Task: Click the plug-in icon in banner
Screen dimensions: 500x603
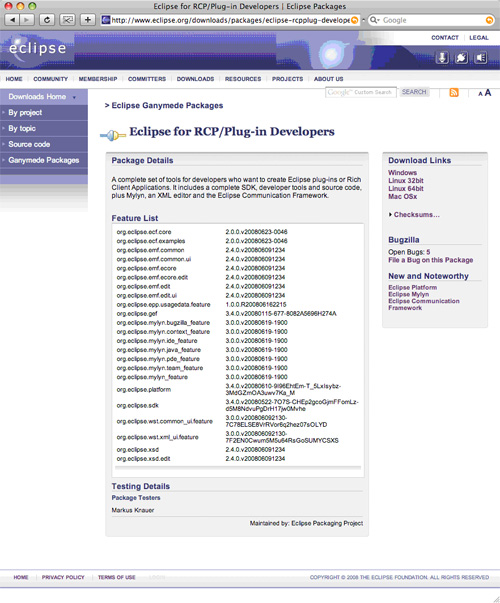Action: click(461, 58)
